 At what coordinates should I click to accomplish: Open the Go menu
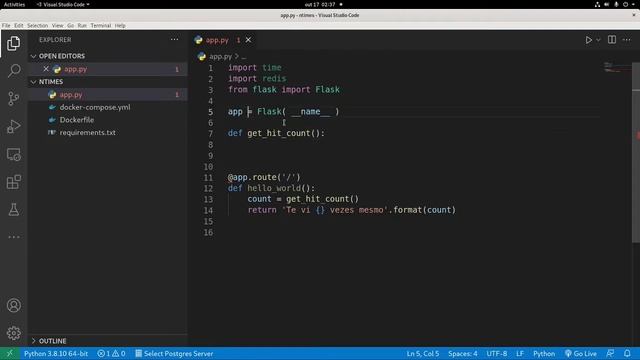[x=71, y=25]
